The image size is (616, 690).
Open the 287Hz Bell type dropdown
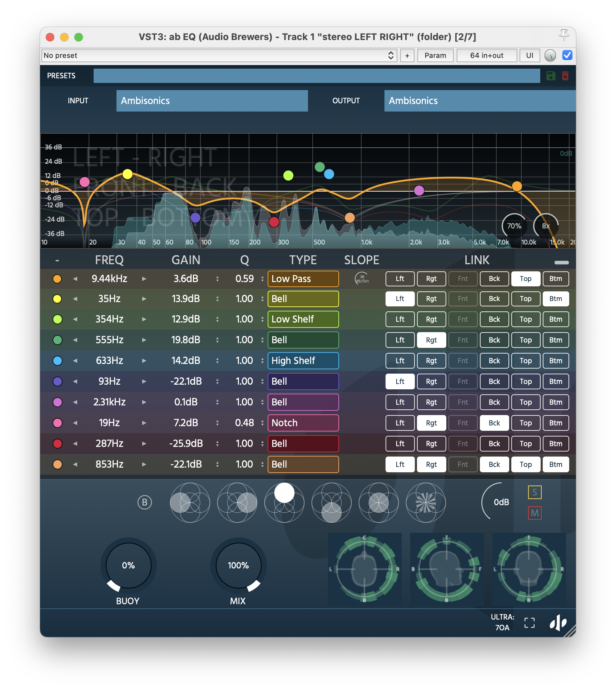click(303, 444)
